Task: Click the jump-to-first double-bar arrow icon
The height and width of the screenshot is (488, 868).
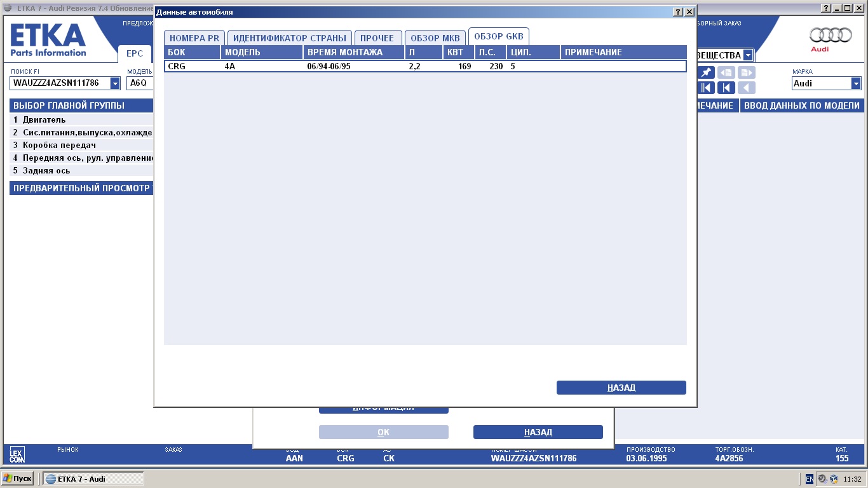Action: [706, 88]
